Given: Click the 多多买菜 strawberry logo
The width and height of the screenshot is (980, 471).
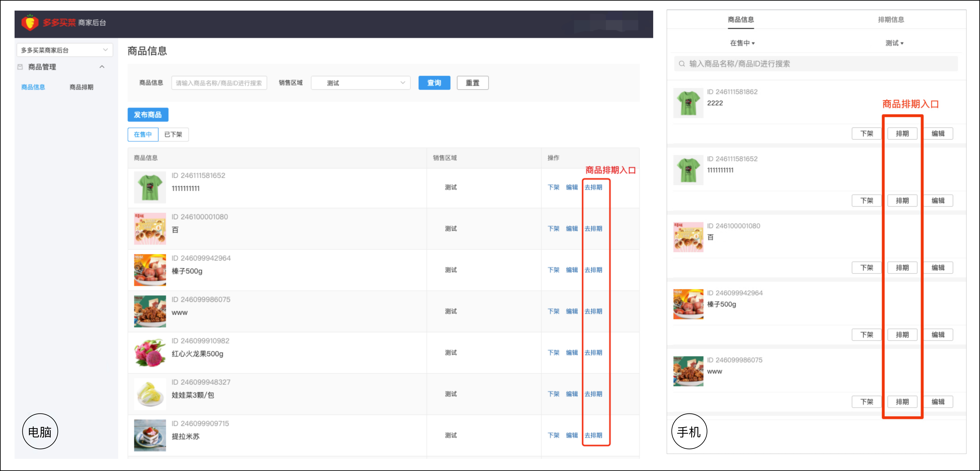Looking at the screenshot, I should (x=30, y=23).
